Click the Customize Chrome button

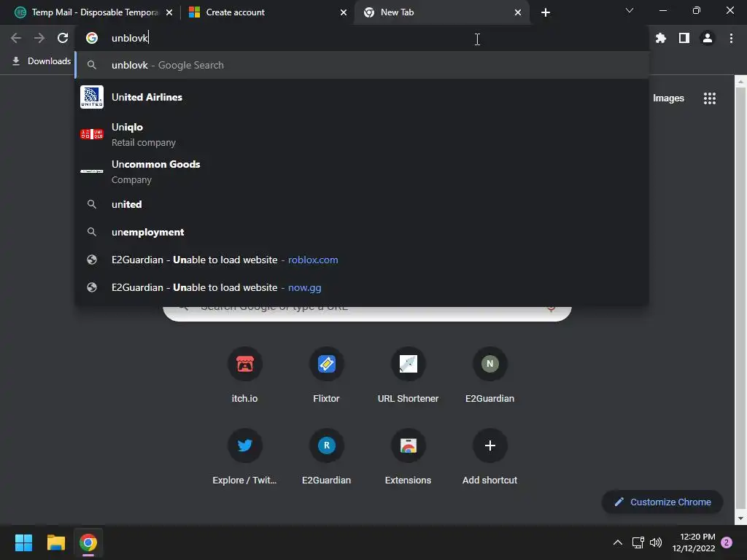662,502
